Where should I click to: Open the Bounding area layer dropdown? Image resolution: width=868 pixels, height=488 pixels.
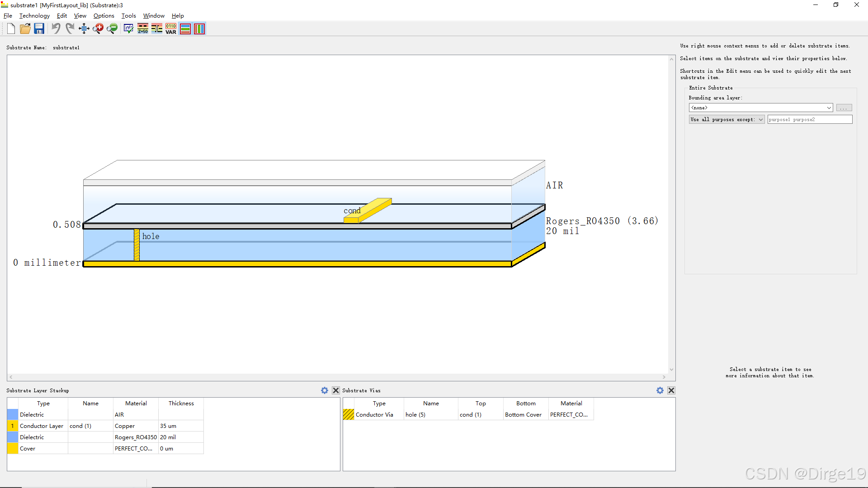pos(828,108)
